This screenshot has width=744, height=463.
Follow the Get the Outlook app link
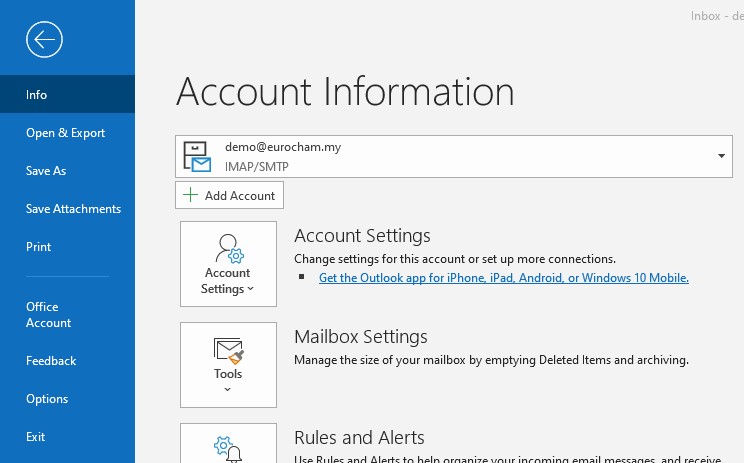[x=503, y=278]
